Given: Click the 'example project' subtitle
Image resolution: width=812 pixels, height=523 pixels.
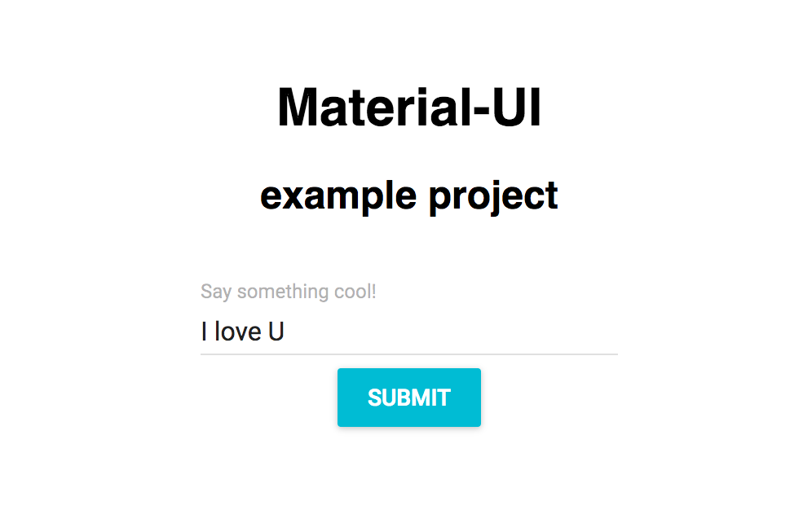Looking at the screenshot, I should 408,195.
